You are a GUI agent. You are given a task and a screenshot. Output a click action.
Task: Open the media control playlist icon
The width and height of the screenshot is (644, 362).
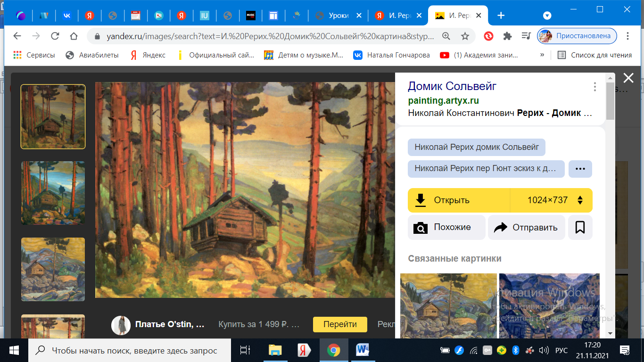coord(526,36)
